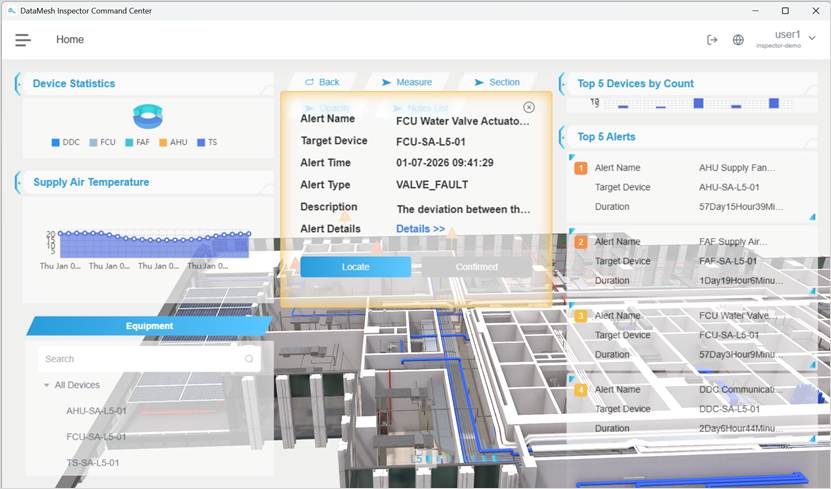Image resolution: width=831 pixels, height=489 pixels.
Task: Click the logout icon in header
Action: 712,40
